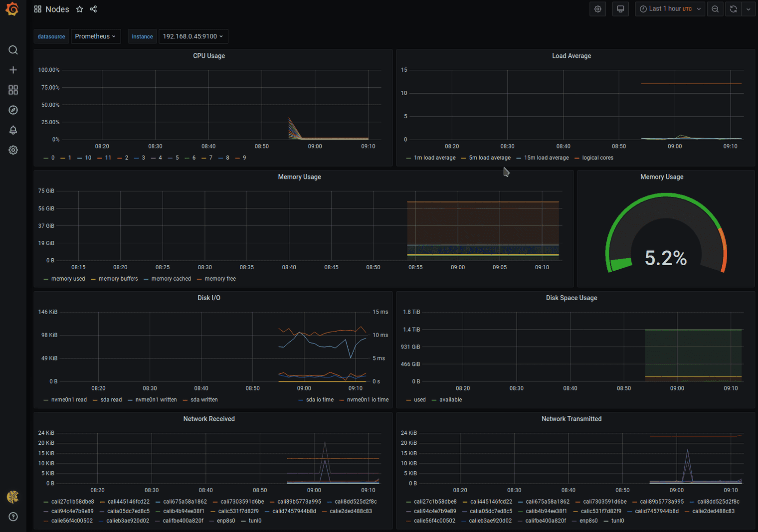Open Configuration from the sidebar gear

pyautogui.click(x=13, y=150)
